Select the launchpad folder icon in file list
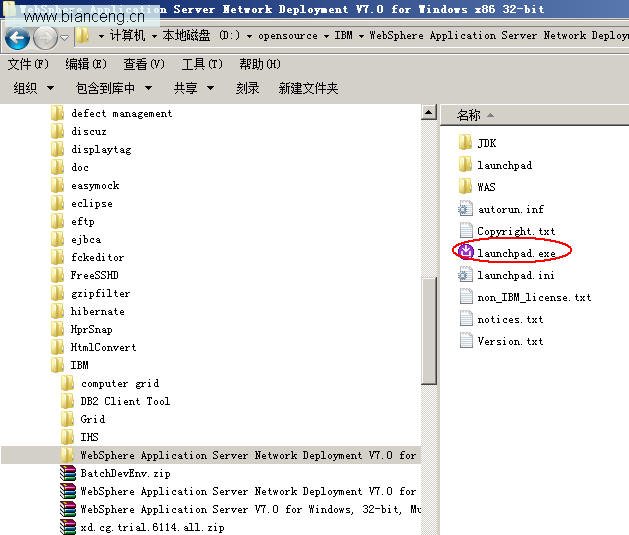 pos(465,164)
